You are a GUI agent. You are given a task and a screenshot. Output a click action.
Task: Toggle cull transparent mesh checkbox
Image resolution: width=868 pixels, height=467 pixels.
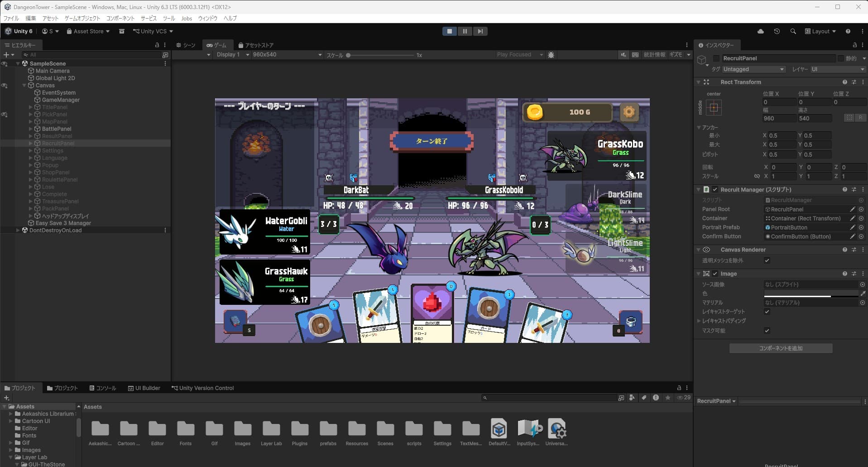[767, 260]
